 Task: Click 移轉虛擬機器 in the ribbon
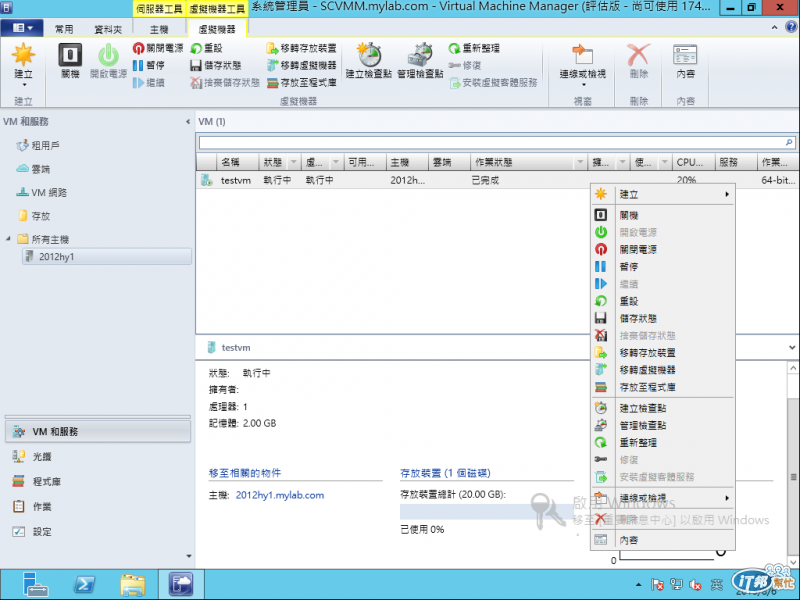(301, 65)
